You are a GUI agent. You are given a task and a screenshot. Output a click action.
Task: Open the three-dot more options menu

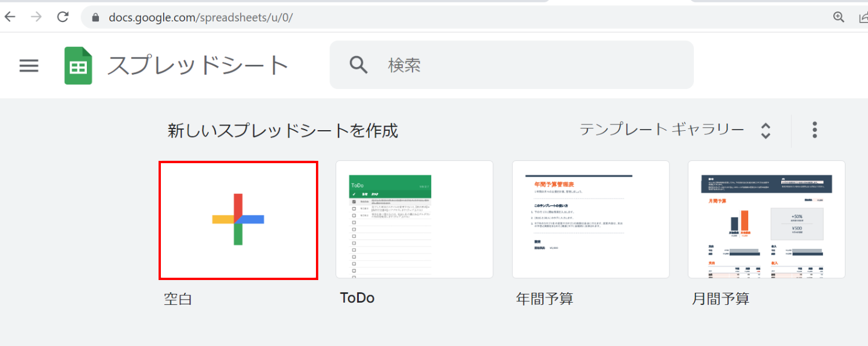pyautogui.click(x=815, y=130)
